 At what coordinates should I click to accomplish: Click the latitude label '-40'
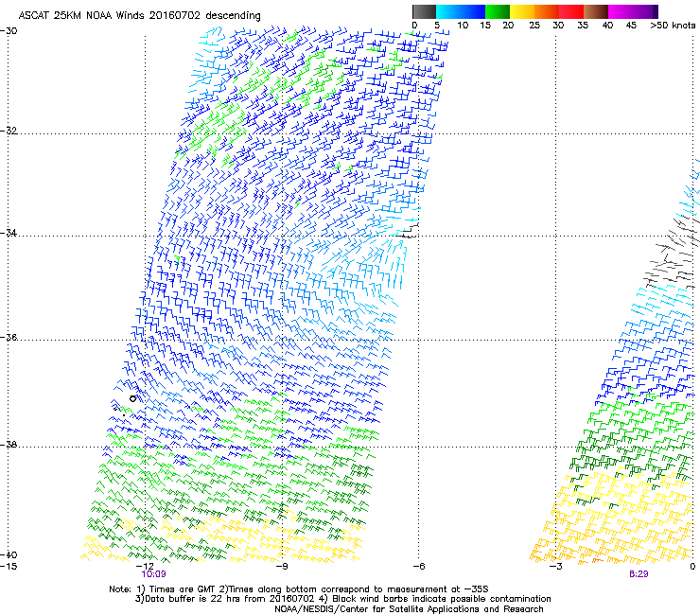pos(9,554)
